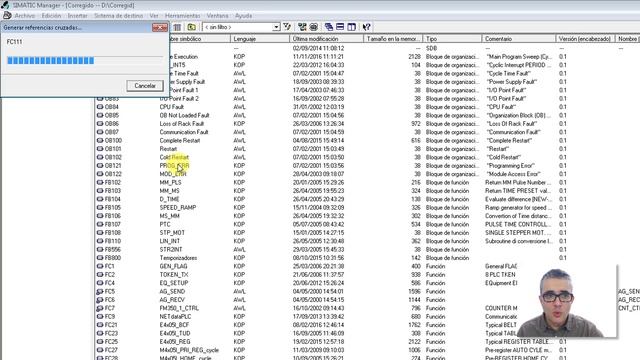Viewport: 640px width, 360px height.
Task: Click the Configure Network toolbar icon
Action: point(302,27)
